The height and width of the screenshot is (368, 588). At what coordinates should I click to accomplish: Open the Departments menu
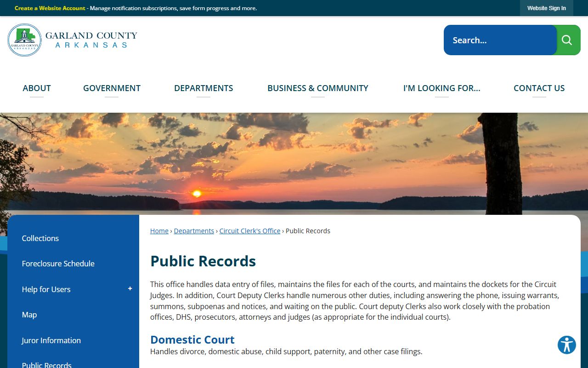click(x=204, y=88)
